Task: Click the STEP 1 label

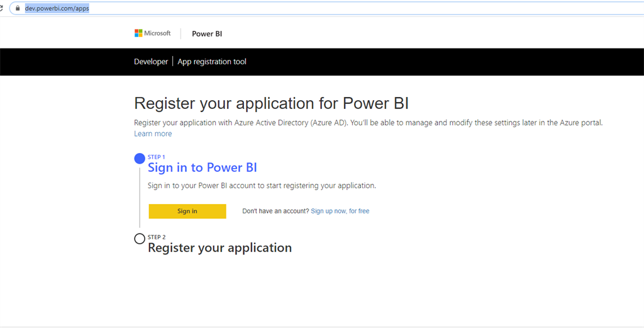Action: point(156,157)
